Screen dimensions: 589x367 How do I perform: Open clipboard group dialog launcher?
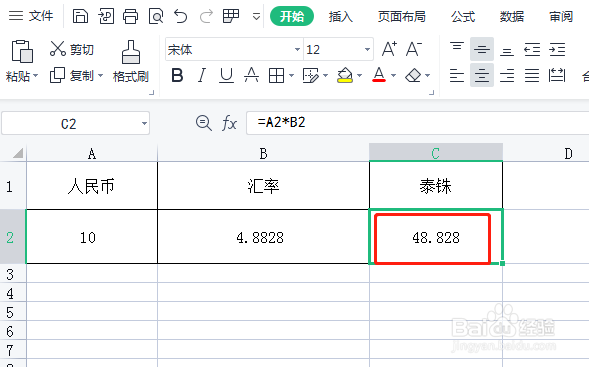coord(151,92)
